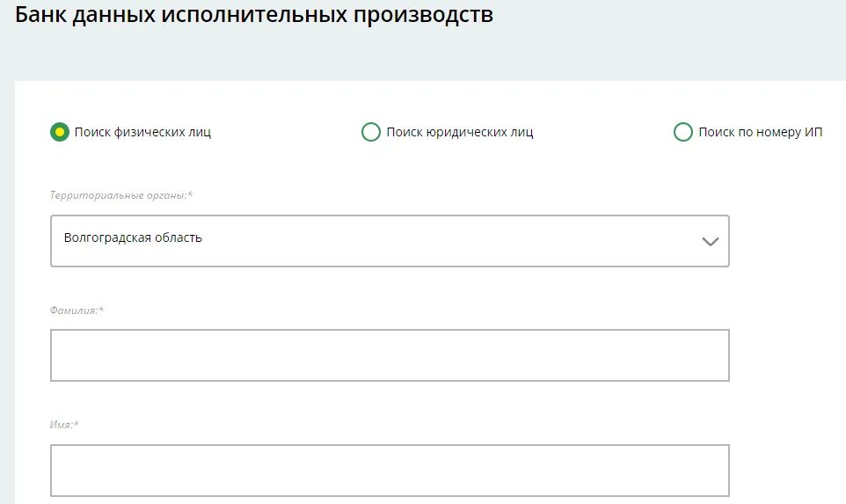Image resolution: width=846 pixels, height=504 pixels.
Task: Select the Поиск по номеру ИП radio button
Action: click(x=683, y=132)
